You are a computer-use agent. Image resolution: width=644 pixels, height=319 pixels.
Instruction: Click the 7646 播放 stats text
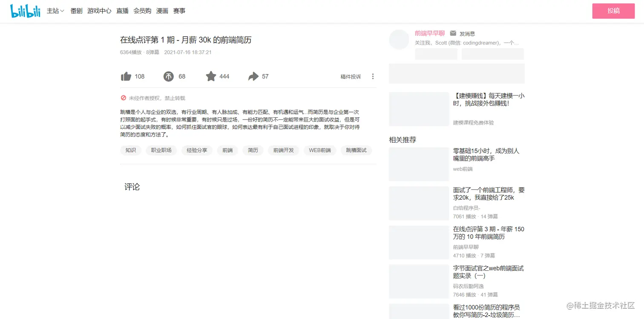pos(465,295)
